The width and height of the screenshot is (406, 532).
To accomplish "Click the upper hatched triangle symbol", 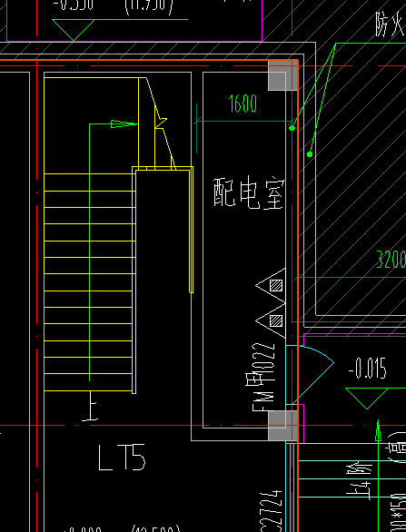I will pos(271,285).
